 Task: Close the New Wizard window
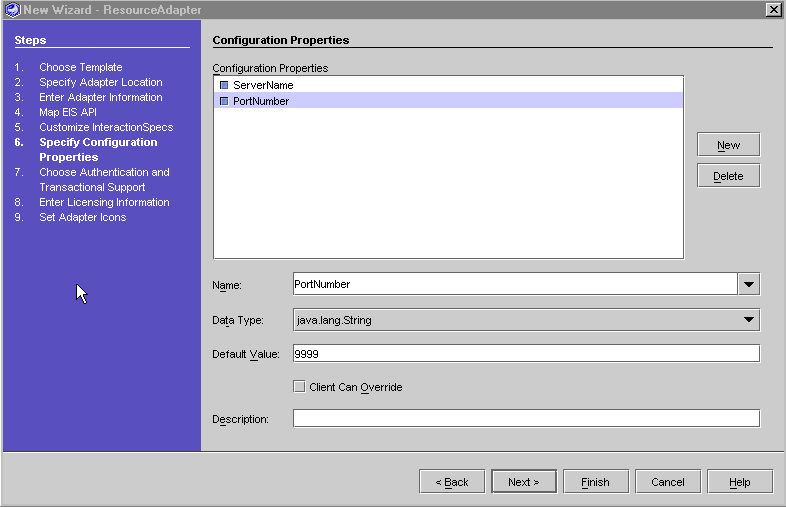coord(773,10)
